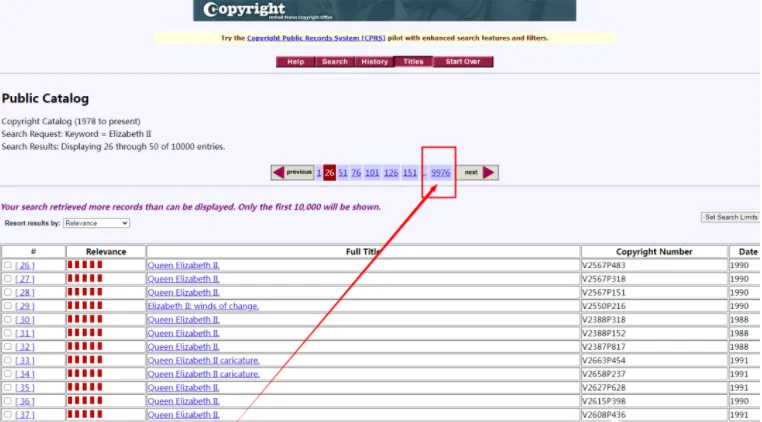Image resolution: width=762 pixels, height=422 pixels.
Task: Open Queen Elizabeth II title in row 36
Action: (x=184, y=402)
